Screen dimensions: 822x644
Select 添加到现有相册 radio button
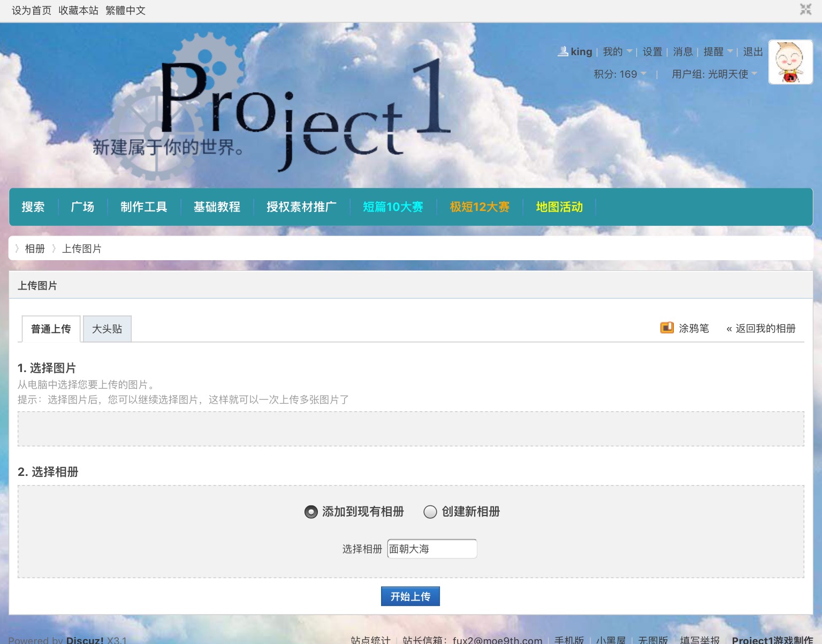point(311,512)
